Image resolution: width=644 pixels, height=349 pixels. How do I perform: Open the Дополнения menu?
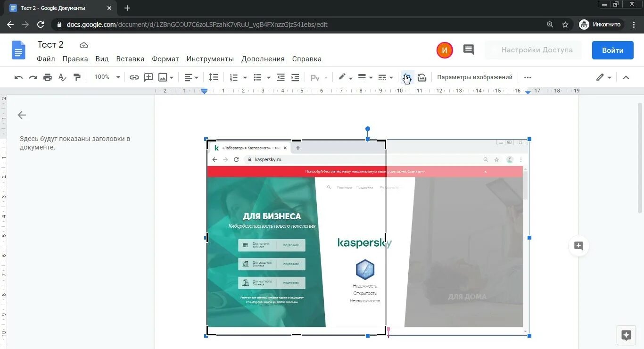[263, 59]
